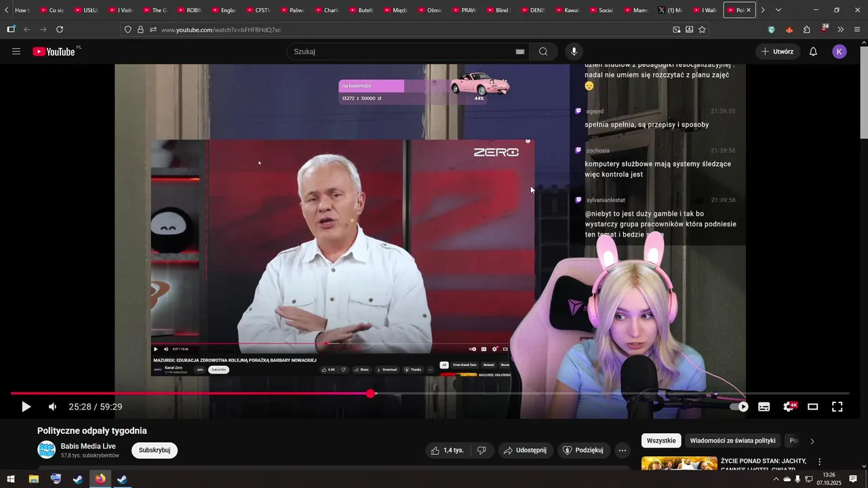Open the taskbar clock showing 13:26
The height and width of the screenshot is (488, 868).
[x=829, y=479]
